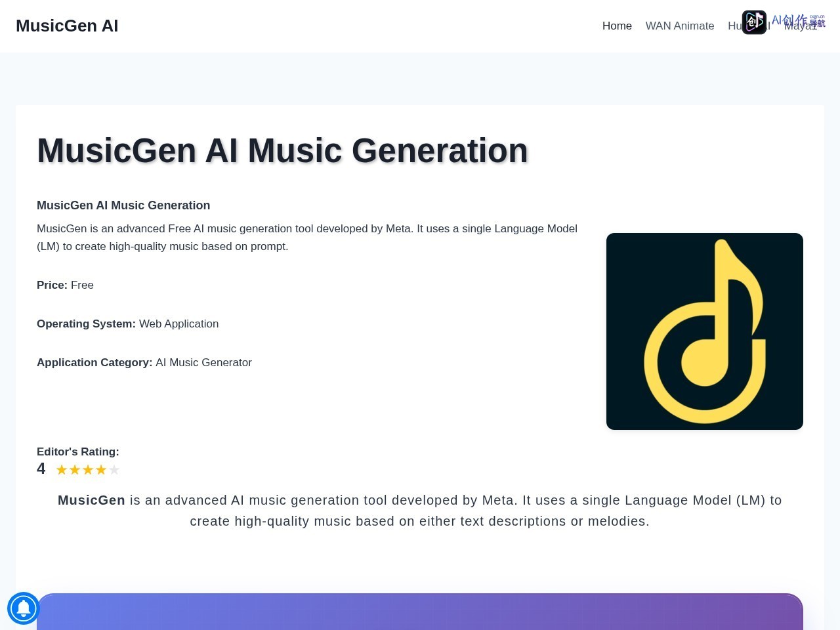Viewport: 840px width, 630px height.
Task: Click the 'Editor's Rating:' label
Action: click(x=78, y=451)
